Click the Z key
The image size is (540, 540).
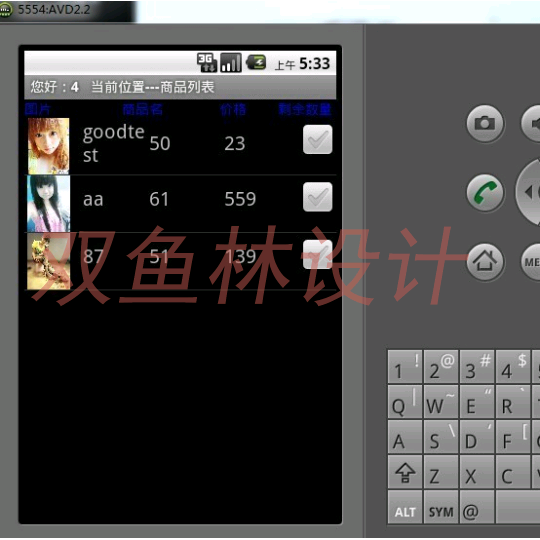coord(441,471)
